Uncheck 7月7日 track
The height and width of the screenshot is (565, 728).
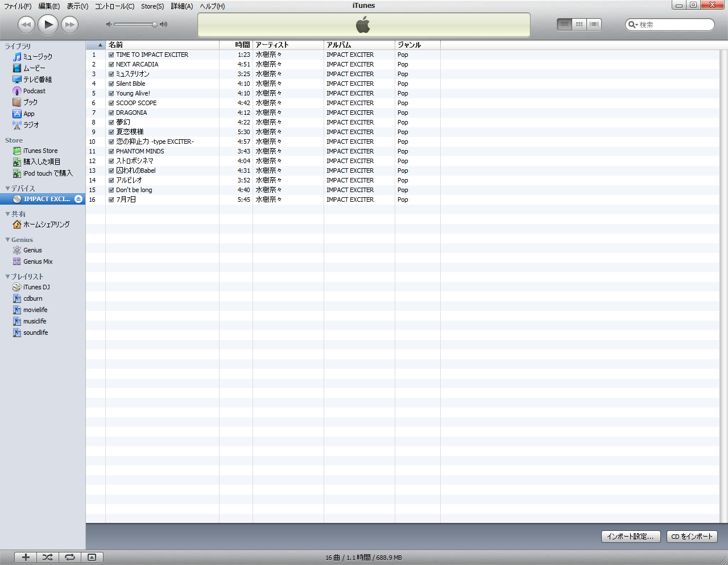111,200
